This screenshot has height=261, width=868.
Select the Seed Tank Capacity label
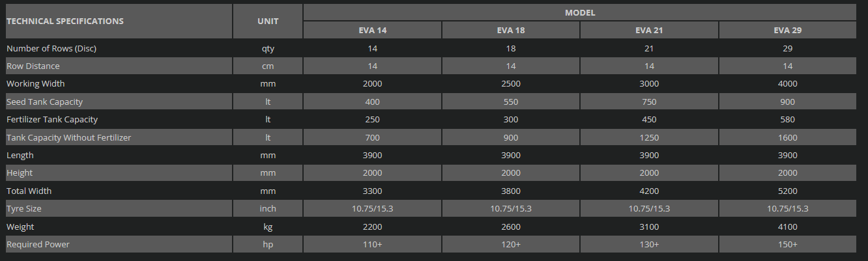click(x=45, y=102)
